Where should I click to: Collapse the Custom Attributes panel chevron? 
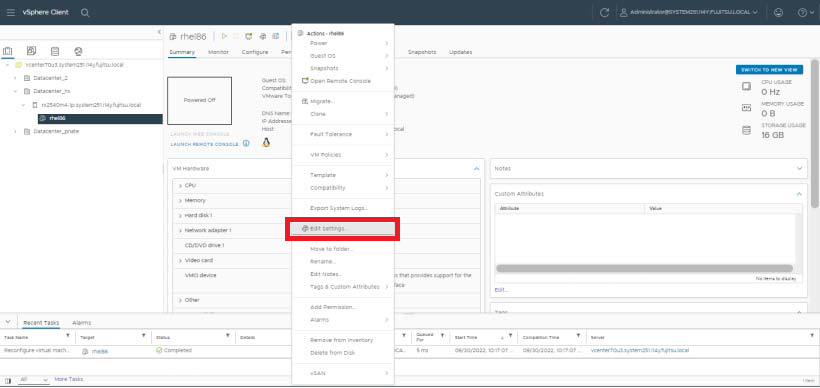(x=799, y=194)
